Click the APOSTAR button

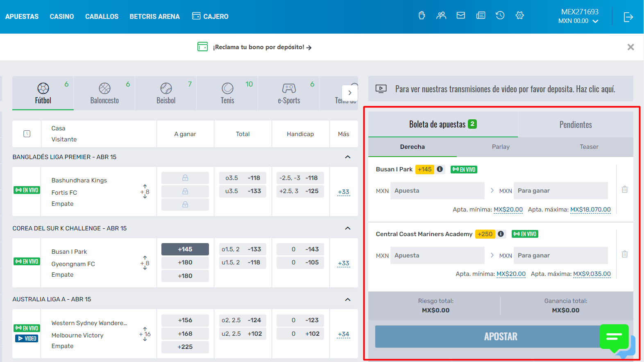coord(501,337)
